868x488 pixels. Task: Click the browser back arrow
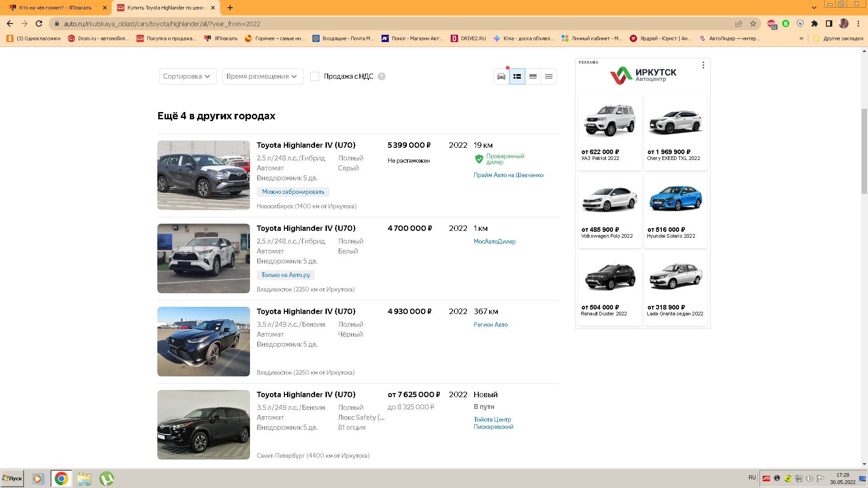[x=10, y=23]
